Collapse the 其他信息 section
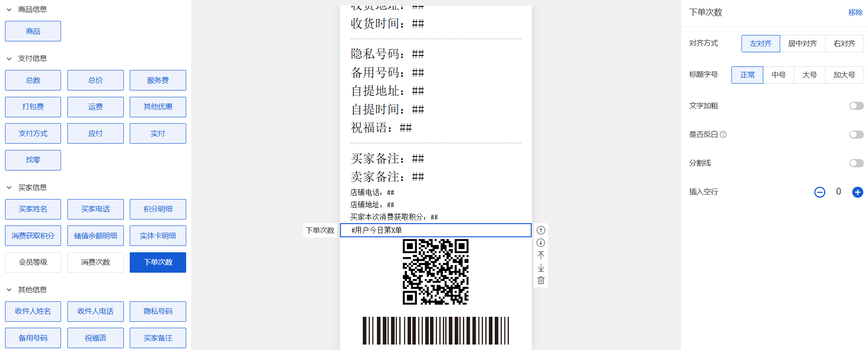 (x=9, y=290)
